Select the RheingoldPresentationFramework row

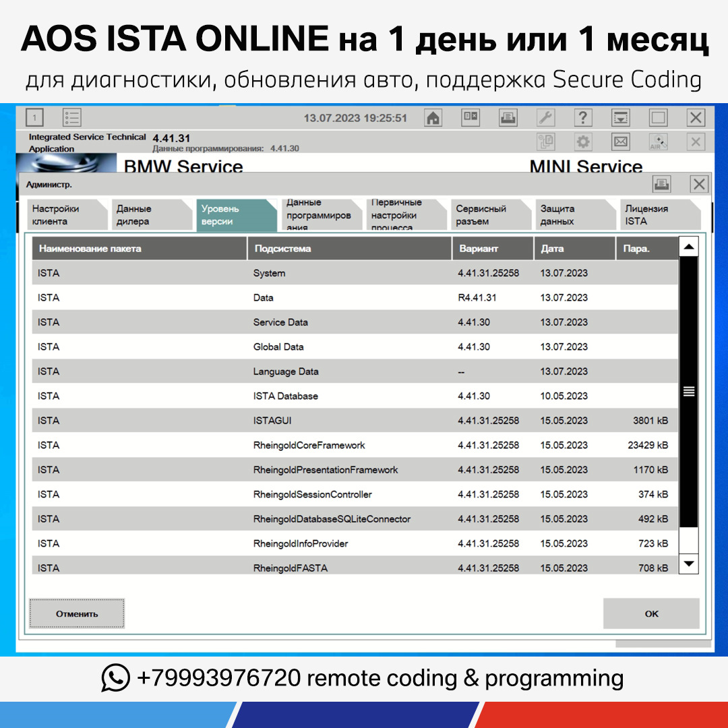click(355, 470)
